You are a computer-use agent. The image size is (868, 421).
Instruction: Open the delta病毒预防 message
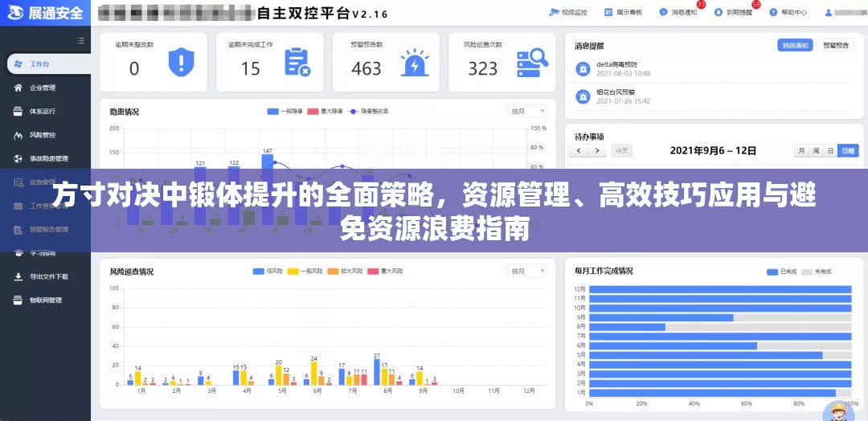tap(616, 64)
